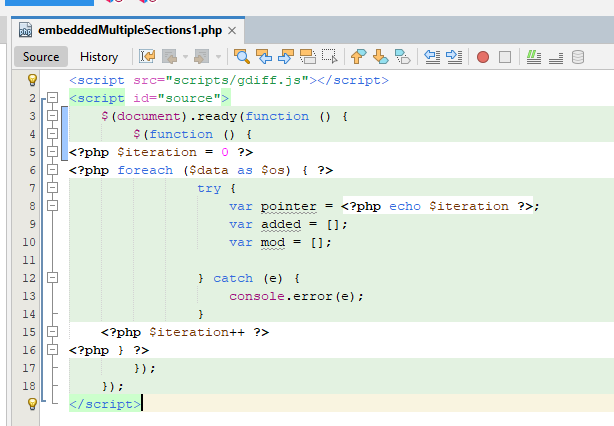The height and width of the screenshot is (426, 614).
Task: Collapse the fold at line 16
Action: [x=52, y=350]
